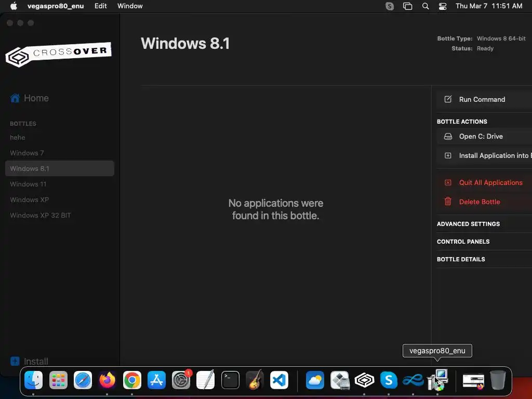
Task: Open Finder from the Dock
Action: [x=33, y=380]
